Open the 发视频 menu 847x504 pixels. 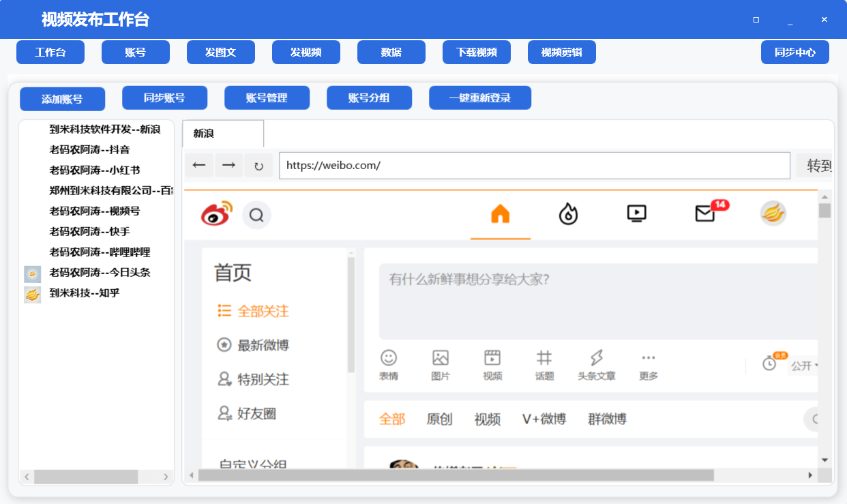[306, 52]
